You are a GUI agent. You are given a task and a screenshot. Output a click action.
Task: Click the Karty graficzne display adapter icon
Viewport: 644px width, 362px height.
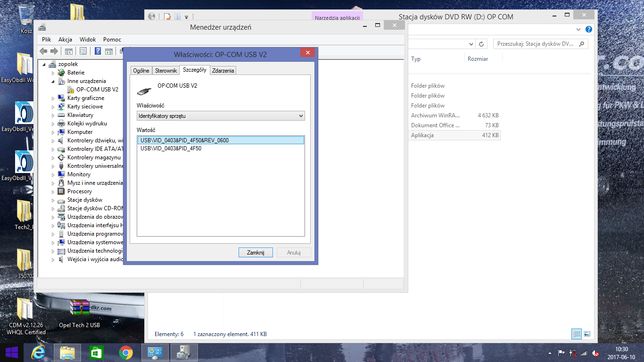[61, 98]
